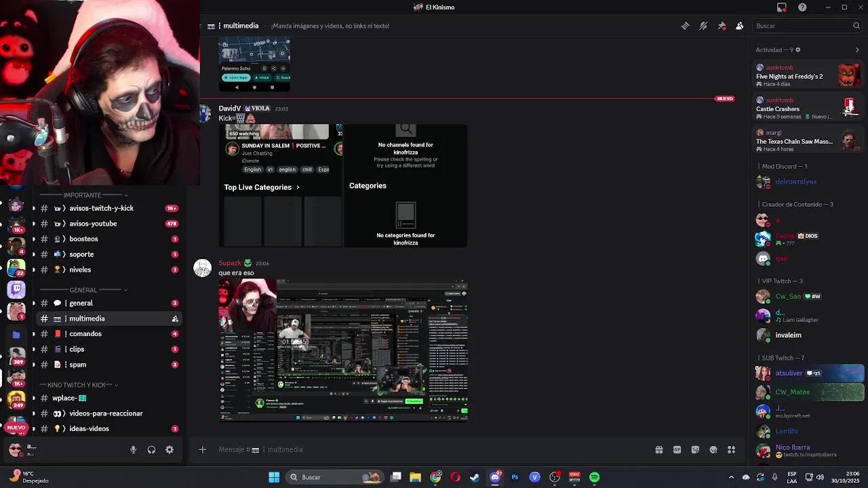
Task: Open DavidV username profile
Action: [x=229, y=108]
